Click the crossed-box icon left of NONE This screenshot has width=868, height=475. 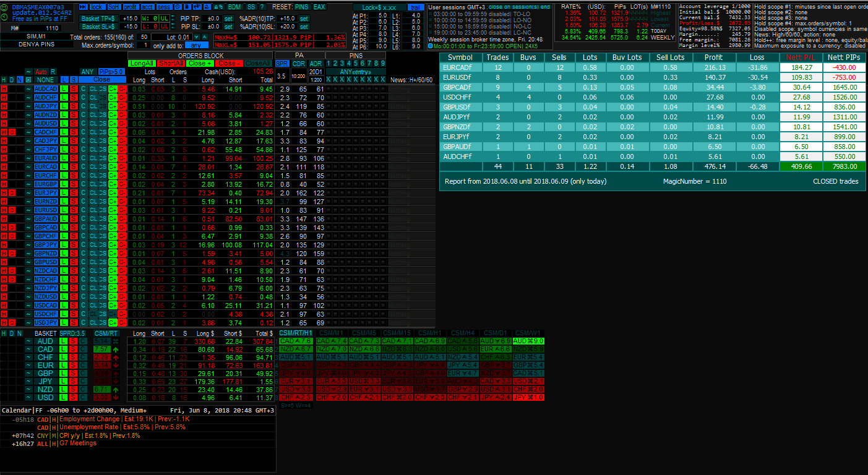28,80
